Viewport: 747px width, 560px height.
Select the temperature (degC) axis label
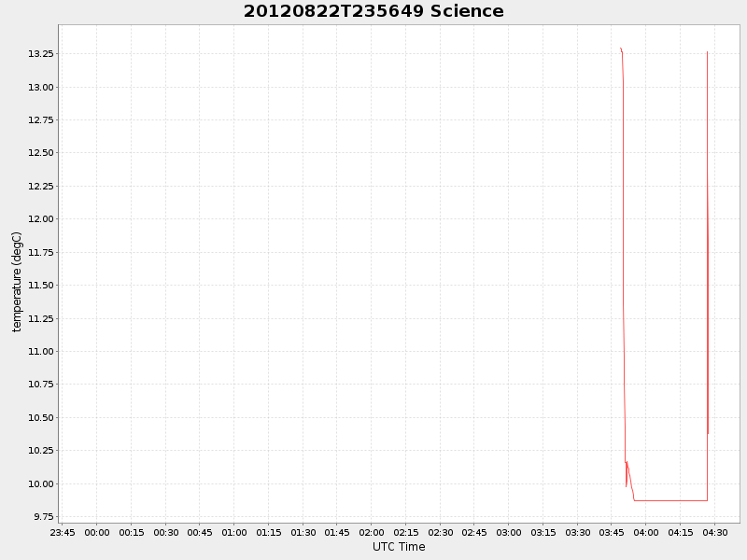tap(17, 282)
